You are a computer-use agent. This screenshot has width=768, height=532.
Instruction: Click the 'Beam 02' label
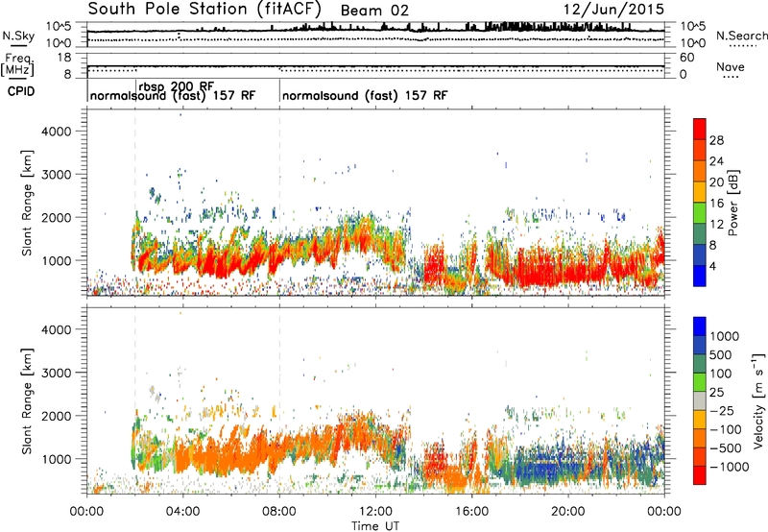pyautogui.click(x=374, y=11)
